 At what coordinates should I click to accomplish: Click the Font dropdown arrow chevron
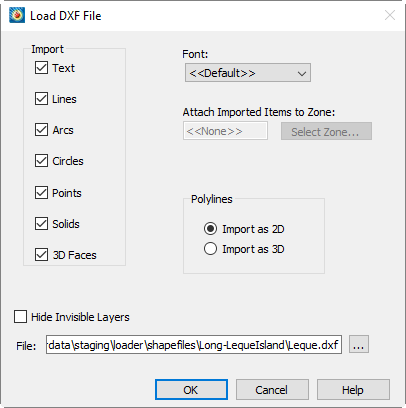[x=302, y=73]
